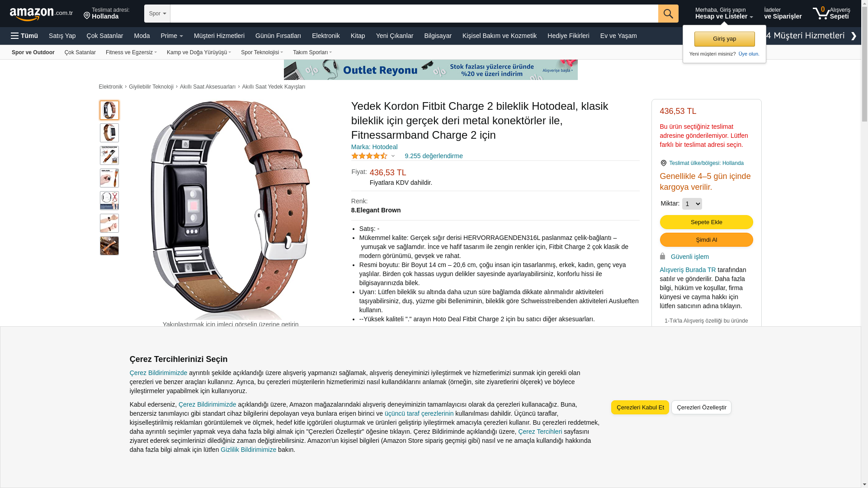
Task: Click the magnifier search button
Action: tap(668, 14)
